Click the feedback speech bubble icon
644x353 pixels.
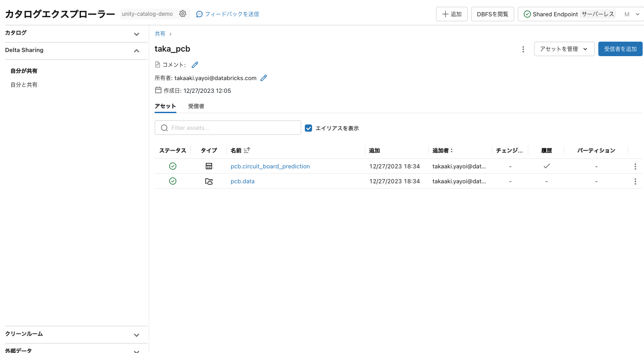199,14
